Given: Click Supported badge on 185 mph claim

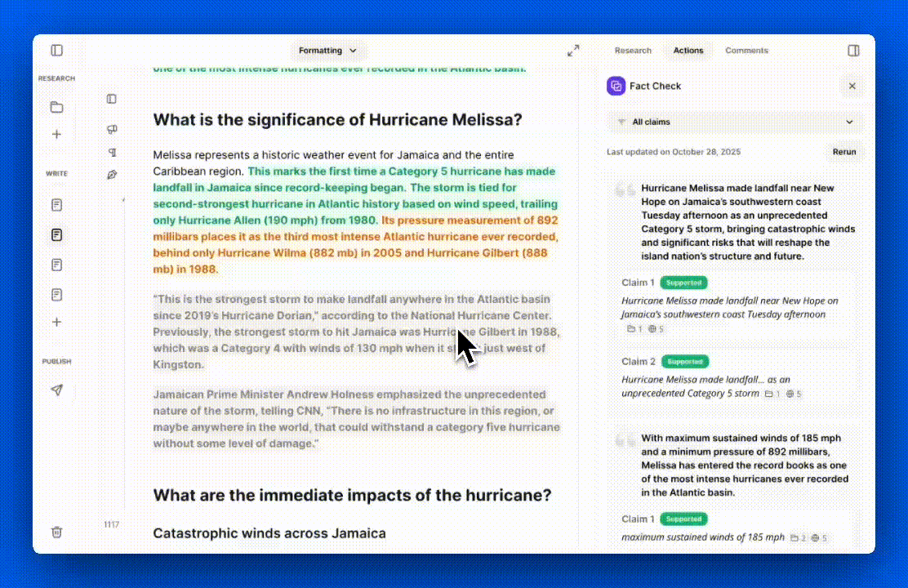Looking at the screenshot, I should [684, 519].
